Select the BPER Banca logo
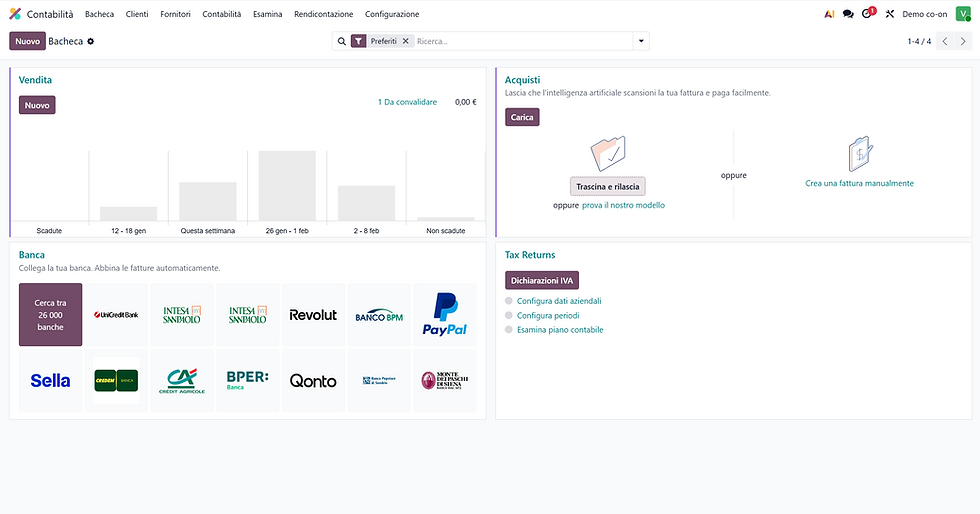This screenshot has width=980, height=514. [248, 380]
